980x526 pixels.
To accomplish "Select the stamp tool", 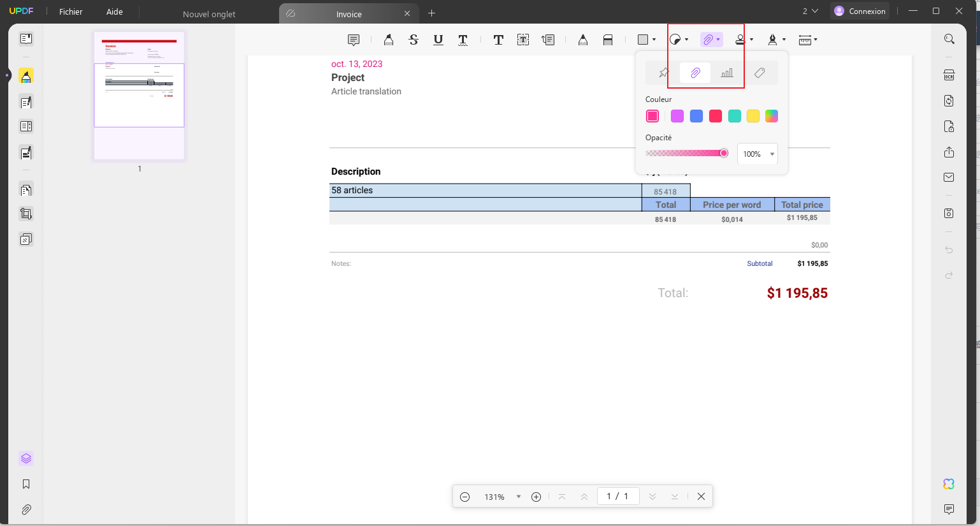I will [x=740, y=40].
